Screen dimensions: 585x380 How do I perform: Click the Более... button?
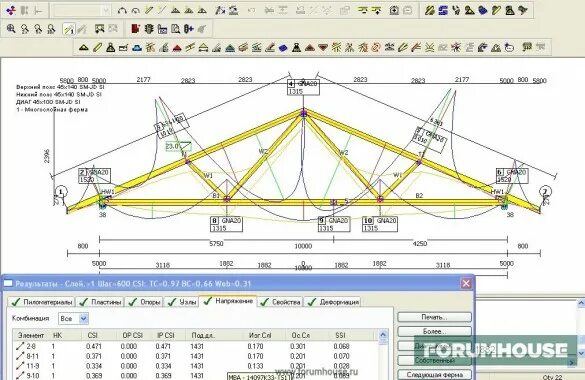434,331
